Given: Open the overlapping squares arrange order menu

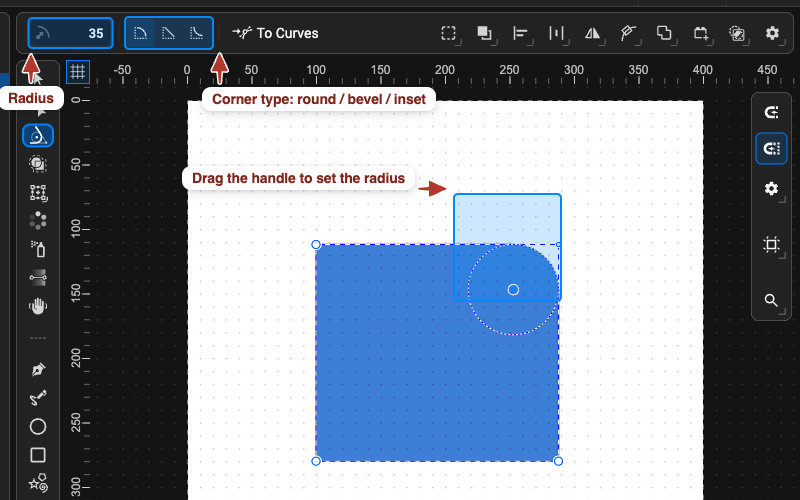Looking at the screenshot, I should pyautogui.click(x=485, y=33).
